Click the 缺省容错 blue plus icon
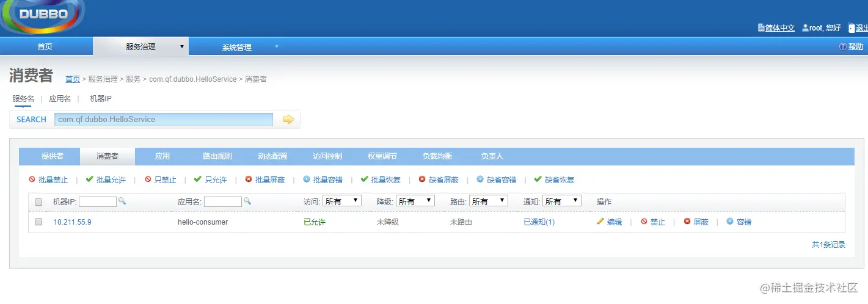The image size is (868, 304). coord(480,179)
